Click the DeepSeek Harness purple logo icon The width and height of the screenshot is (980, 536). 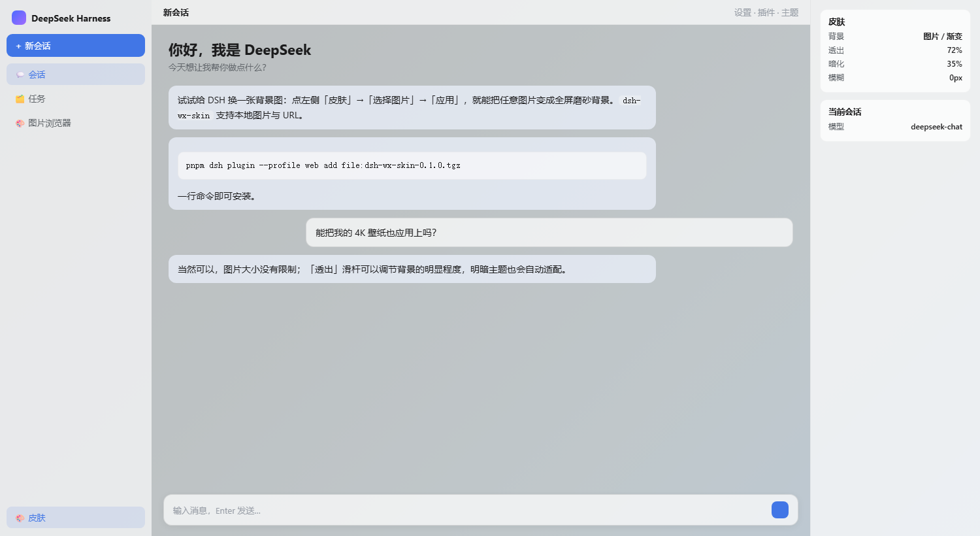(x=19, y=18)
